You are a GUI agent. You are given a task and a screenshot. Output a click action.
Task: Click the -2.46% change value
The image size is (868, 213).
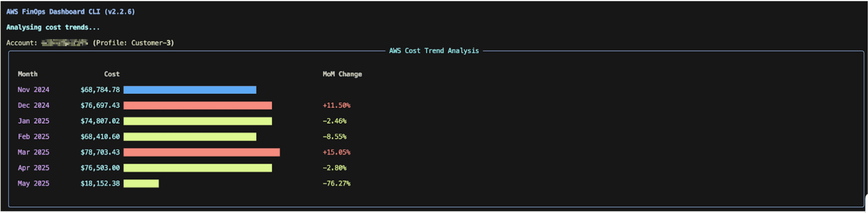tap(334, 121)
